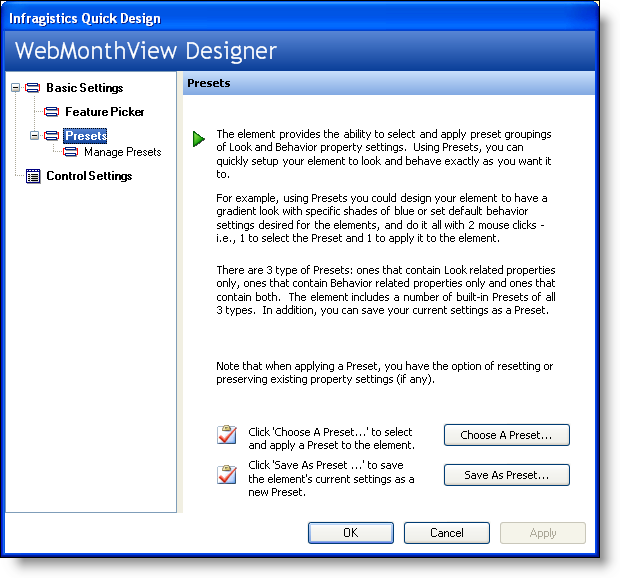Click the Manage Presets icon
The width and height of the screenshot is (620, 578).
[x=71, y=152]
